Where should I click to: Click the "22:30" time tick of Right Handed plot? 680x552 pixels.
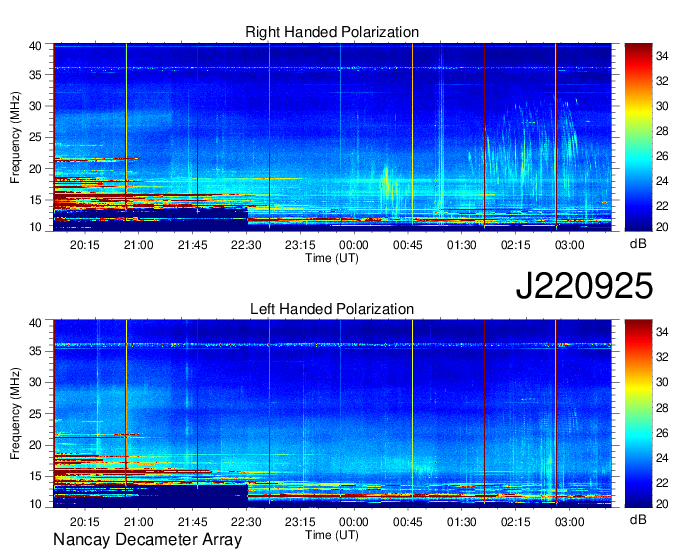[x=246, y=245]
